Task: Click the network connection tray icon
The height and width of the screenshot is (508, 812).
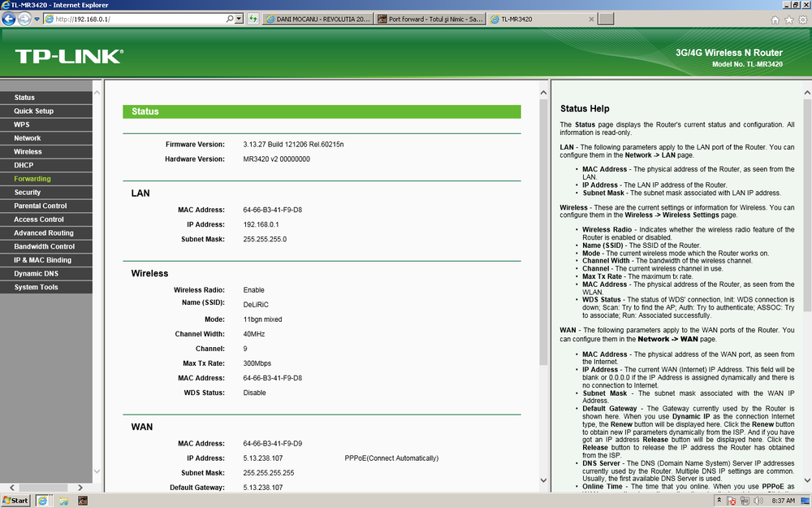Action: tap(745, 501)
